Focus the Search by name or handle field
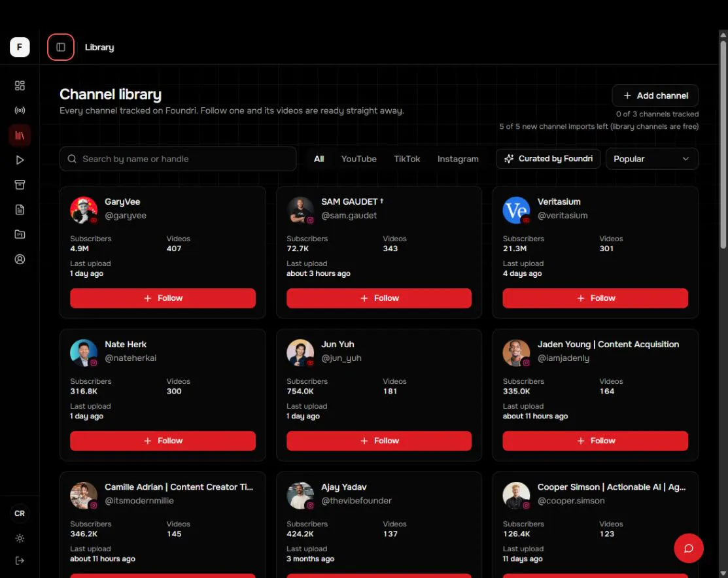Image resolution: width=728 pixels, height=578 pixels. (178, 159)
